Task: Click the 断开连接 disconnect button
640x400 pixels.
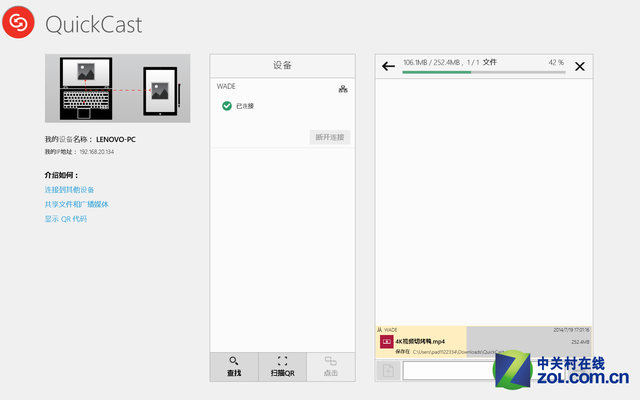Action: click(x=329, y=137)
